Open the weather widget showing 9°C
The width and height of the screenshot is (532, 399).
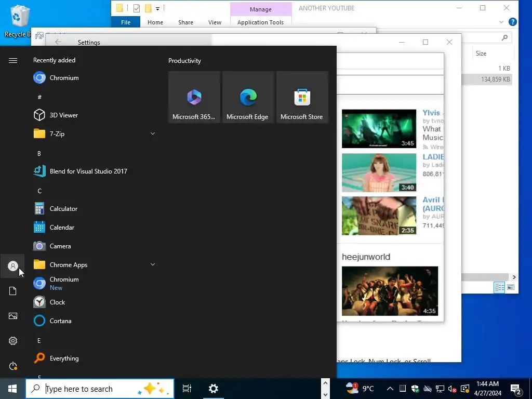(x=360, y=389)
